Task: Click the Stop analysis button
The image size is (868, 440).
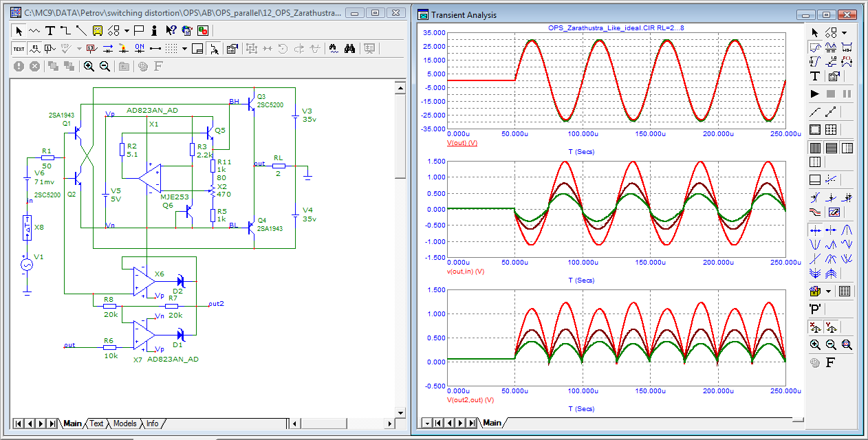Action: point(831,93)
